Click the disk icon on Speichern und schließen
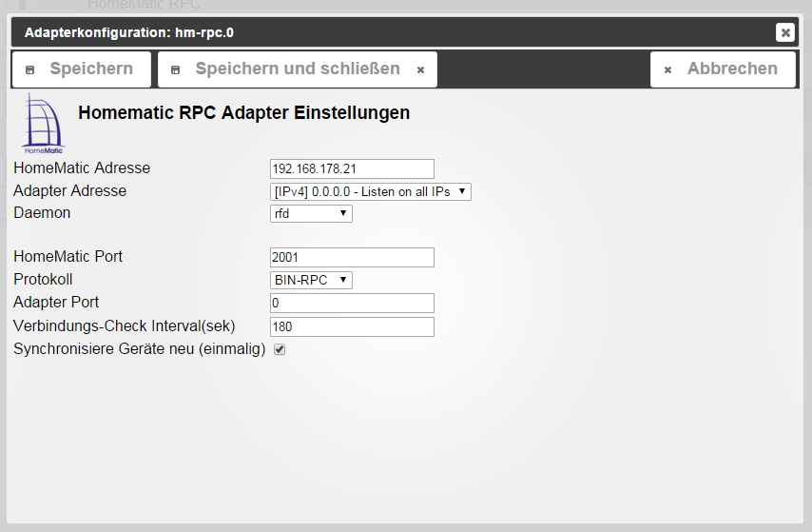 175,69
